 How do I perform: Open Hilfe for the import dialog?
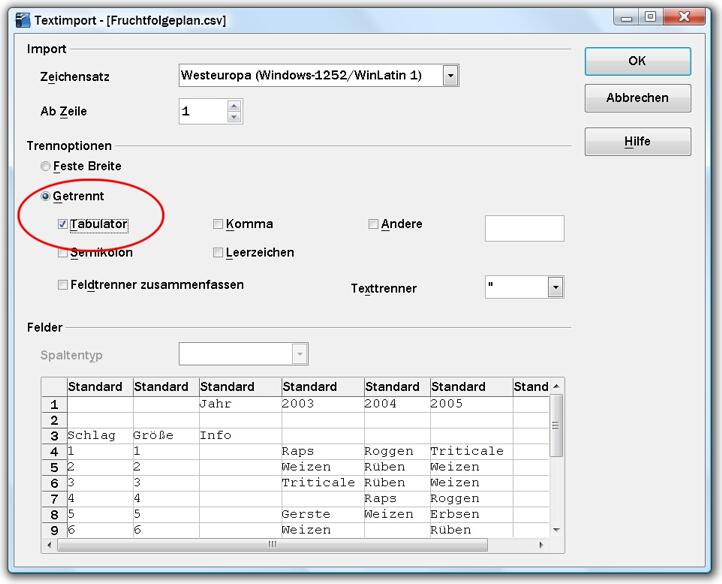click(637, 142)
